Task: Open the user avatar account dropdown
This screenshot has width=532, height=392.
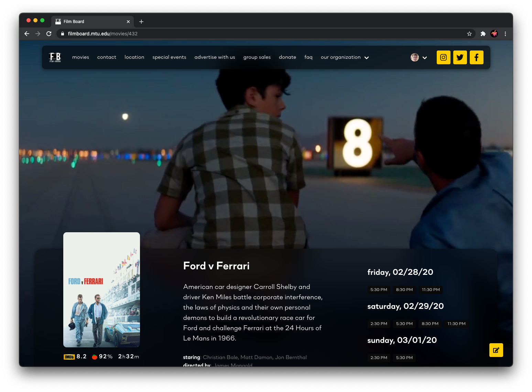Action: [419, 57]
